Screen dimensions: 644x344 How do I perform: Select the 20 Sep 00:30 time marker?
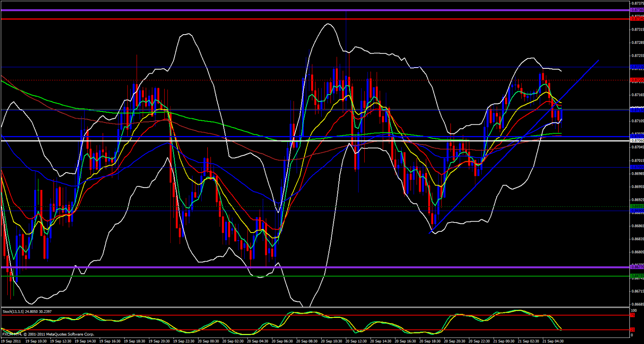208,341
